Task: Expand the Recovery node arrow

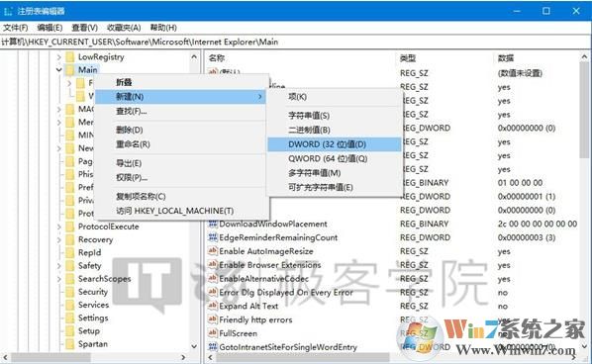Action: point(58,239)
